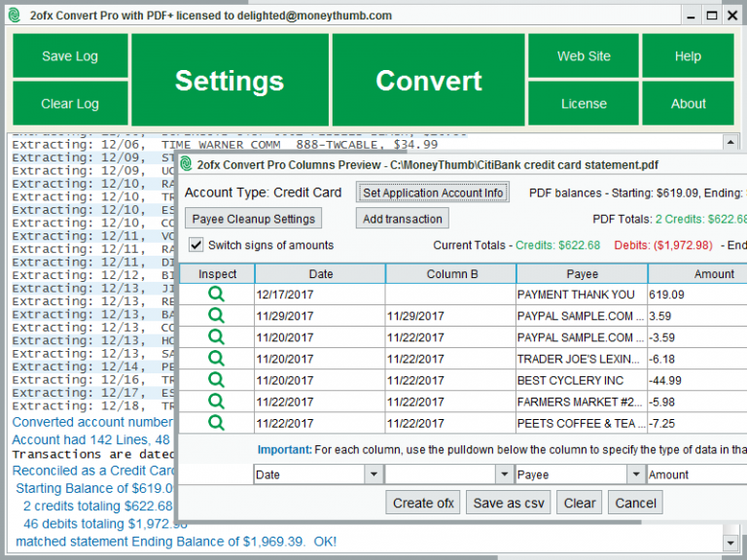This screenshot has height=560, width=747.
Task: Select the -7.25 amount cell
Action: click(x=697, y=423)
